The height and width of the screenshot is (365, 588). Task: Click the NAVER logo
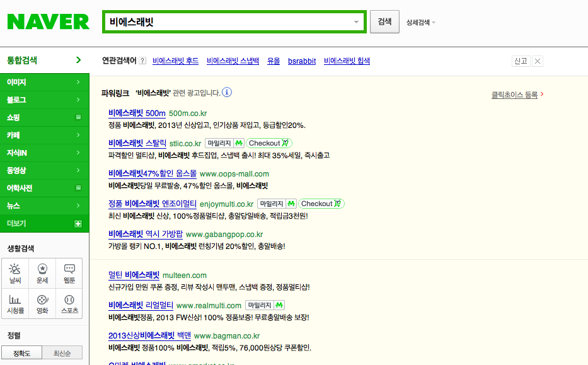49,21
